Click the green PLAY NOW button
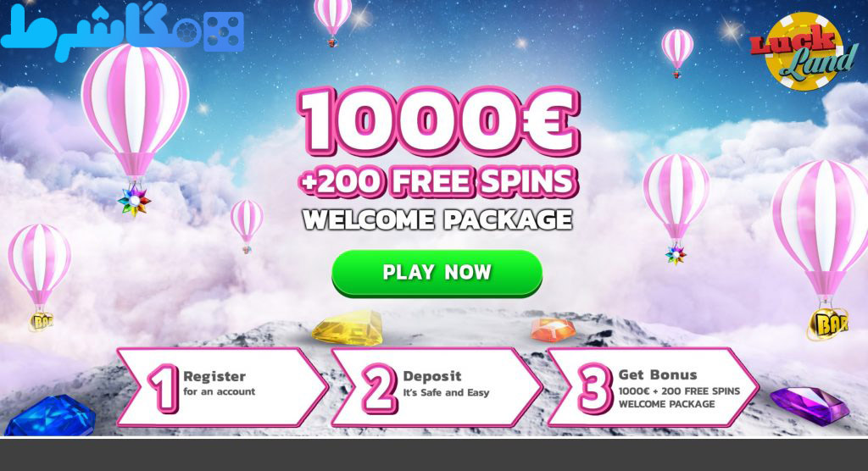The width and height of the screenshot is (868, 471). pos(437,272)
